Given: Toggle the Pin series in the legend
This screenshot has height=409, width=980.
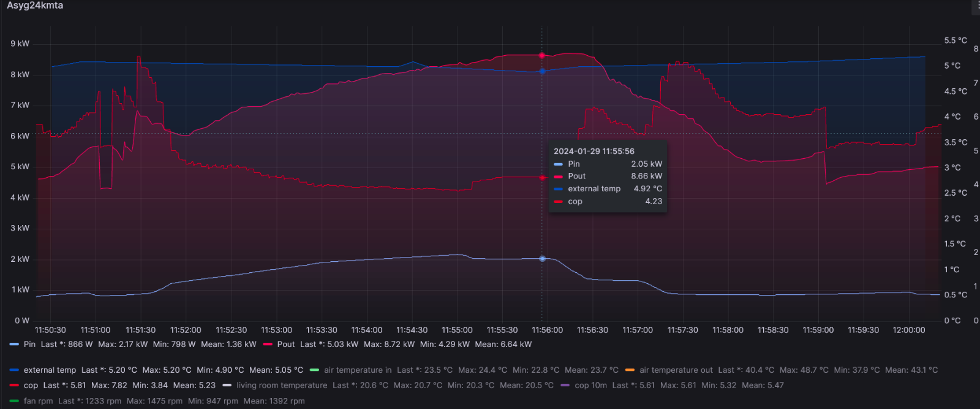Looking at the screenshot, I should click(29, 345).
